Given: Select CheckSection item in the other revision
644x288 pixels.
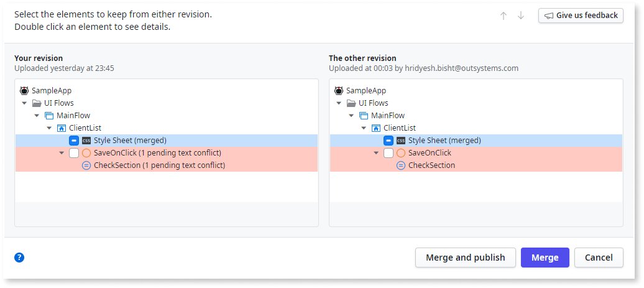Looking at the screenshot, I should point(431,165).
